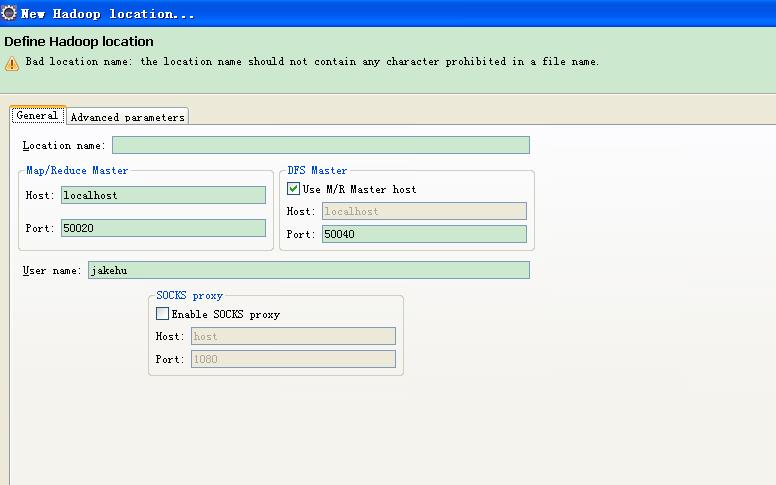Click the Bad location name warning text

coord(312,62)
